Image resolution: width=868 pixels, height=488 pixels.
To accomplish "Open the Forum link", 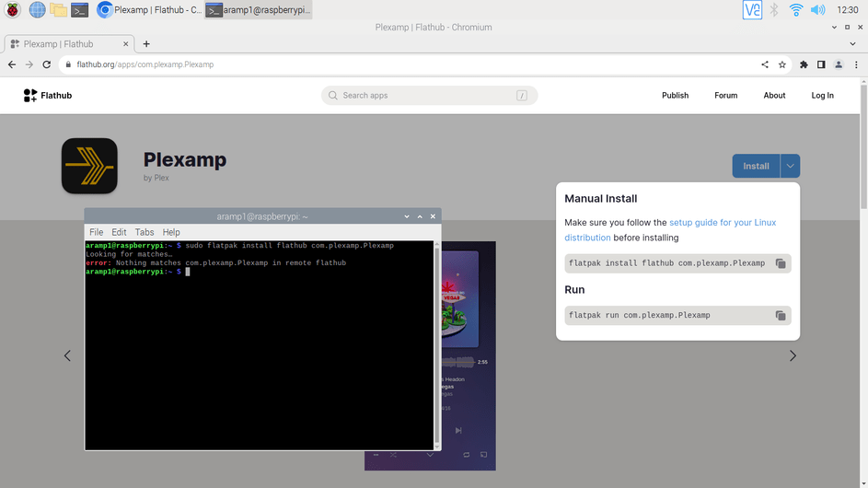I will [x=725, y=95].
